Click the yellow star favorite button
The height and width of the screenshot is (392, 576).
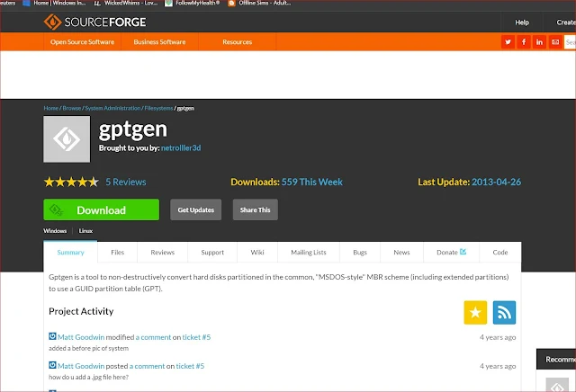coord(475,313)
